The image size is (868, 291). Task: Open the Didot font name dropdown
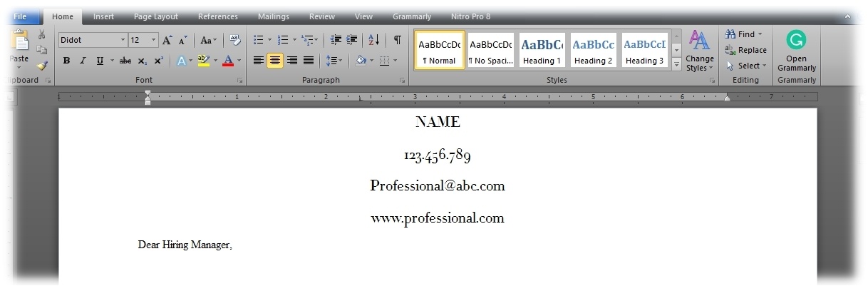(x=123, y=41)
